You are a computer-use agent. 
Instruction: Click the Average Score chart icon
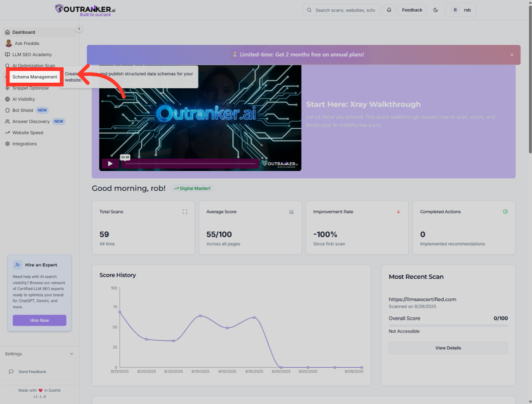pyautogui.click(x=291, y=212)
